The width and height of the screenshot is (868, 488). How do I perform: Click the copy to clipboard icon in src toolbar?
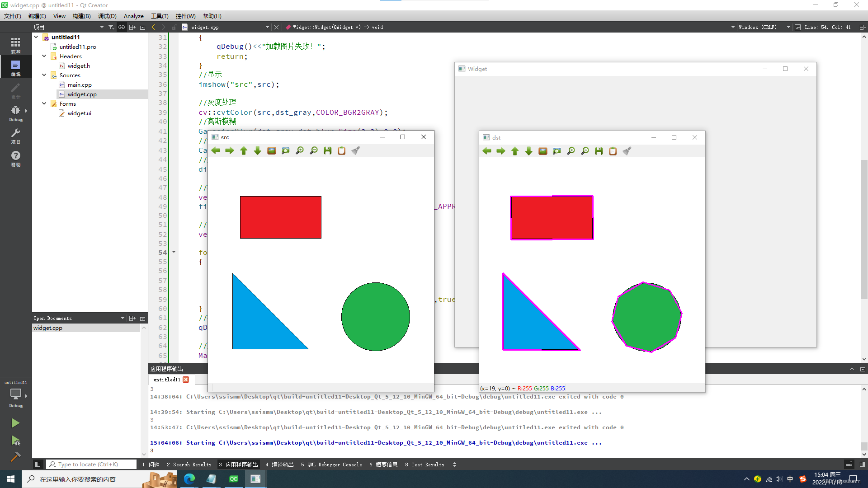(342, 151)
